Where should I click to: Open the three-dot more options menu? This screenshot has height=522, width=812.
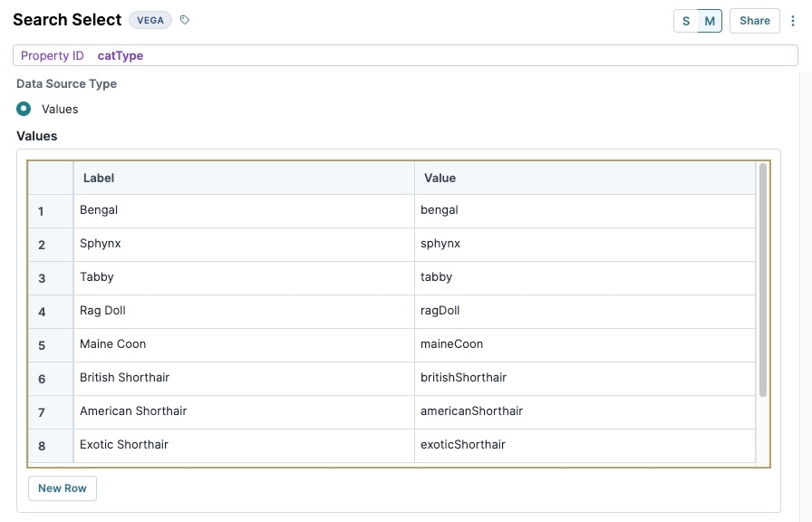click(x=793, y=21)
